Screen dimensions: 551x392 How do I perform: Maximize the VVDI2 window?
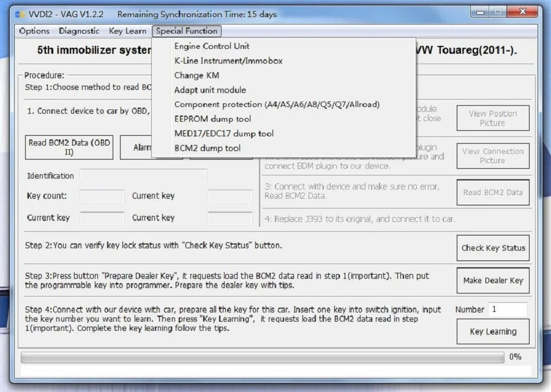(x=498, y=12)
